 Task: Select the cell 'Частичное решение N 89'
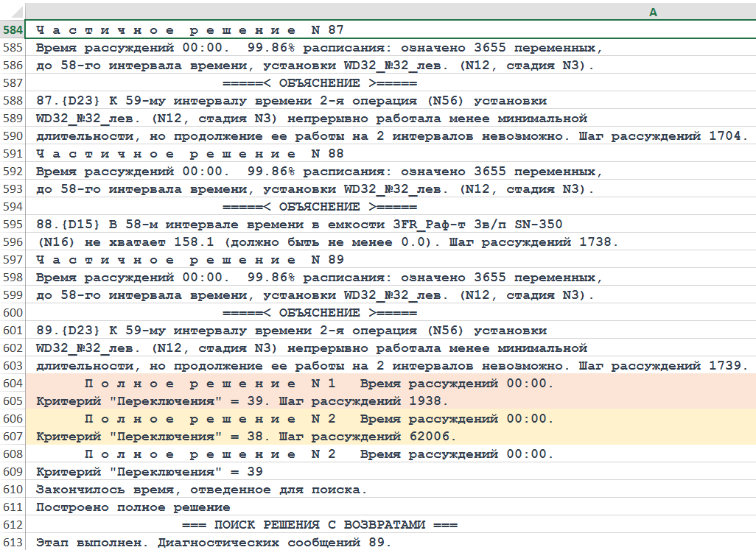point(190,260)
